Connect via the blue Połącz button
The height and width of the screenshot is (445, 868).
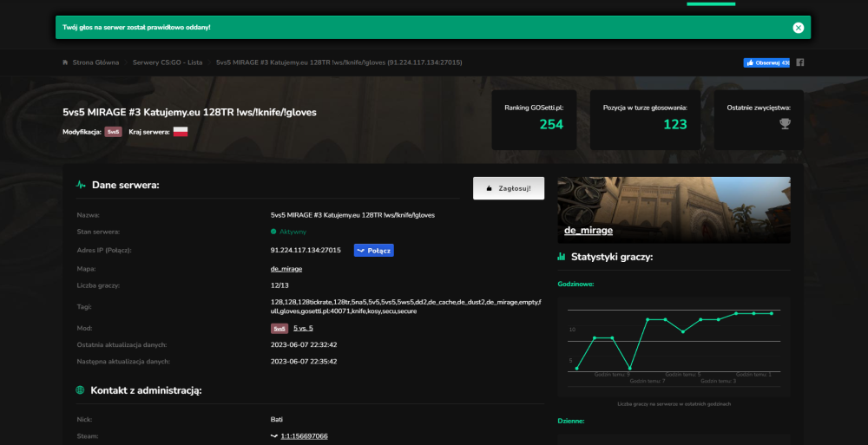tap(373, 250)
